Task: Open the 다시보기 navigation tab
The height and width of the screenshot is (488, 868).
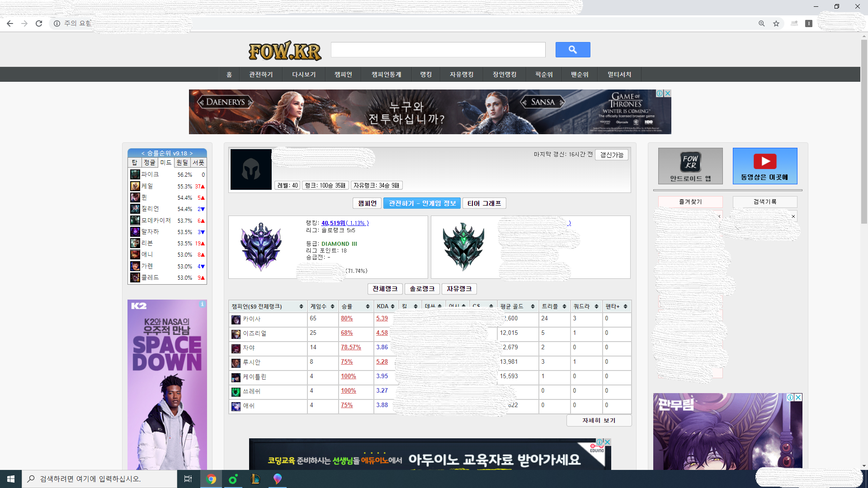Action: (x=304, y=75)
